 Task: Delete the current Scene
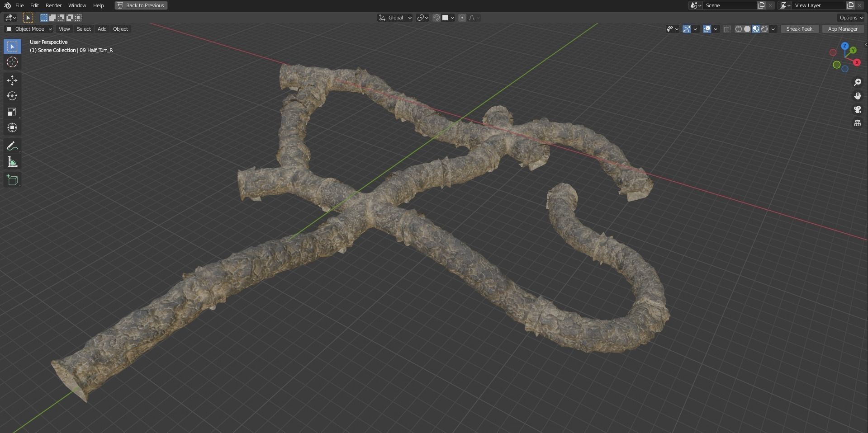click(x=770, y=5)
